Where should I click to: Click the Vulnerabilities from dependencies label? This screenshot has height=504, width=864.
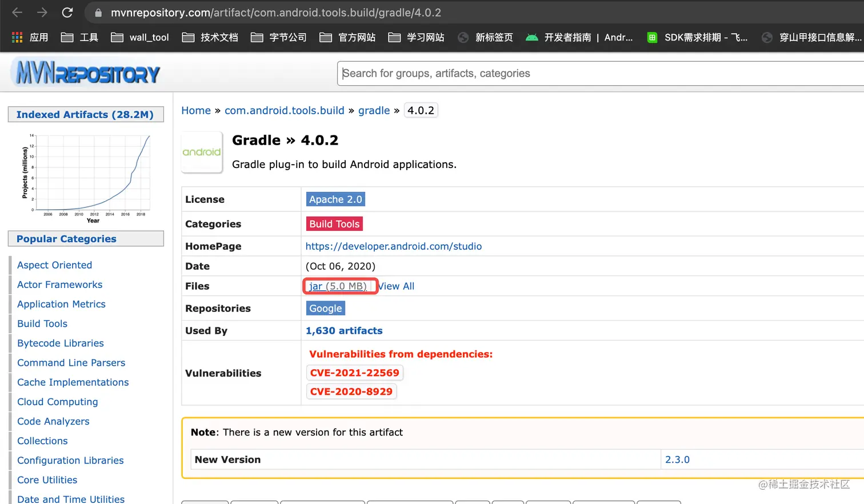(x=401, y=354)
